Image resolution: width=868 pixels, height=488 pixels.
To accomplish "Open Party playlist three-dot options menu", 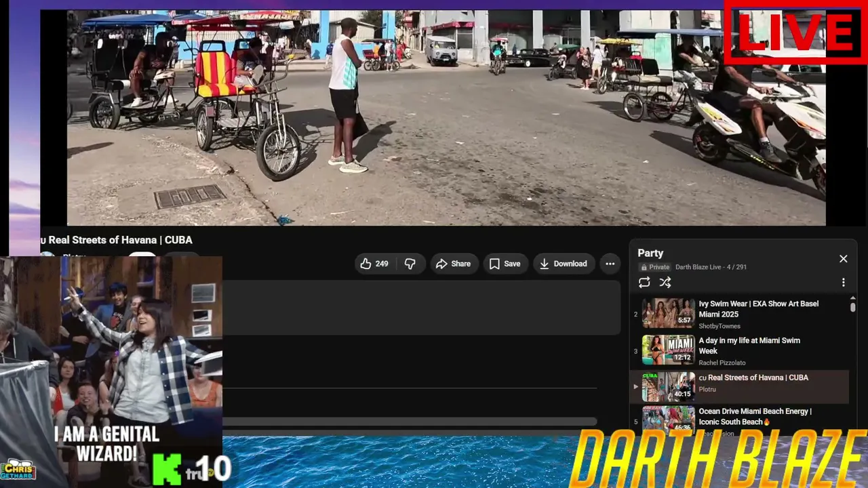I will pos(843,283).
